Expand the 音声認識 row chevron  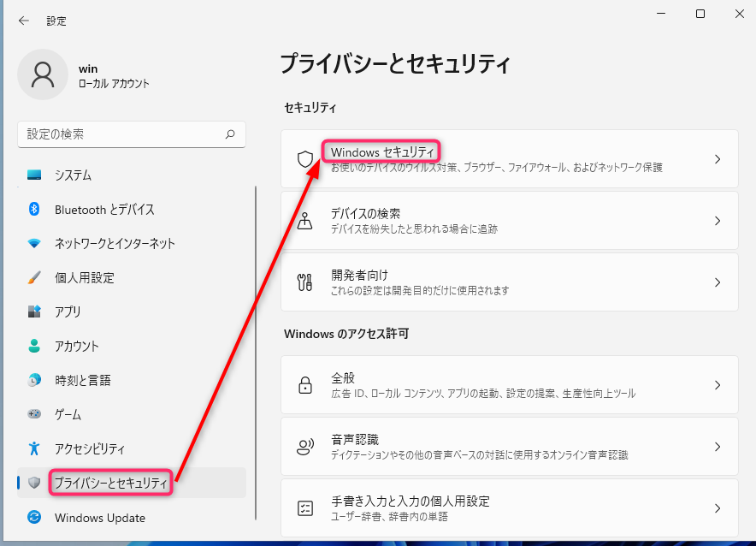(718, 447)
